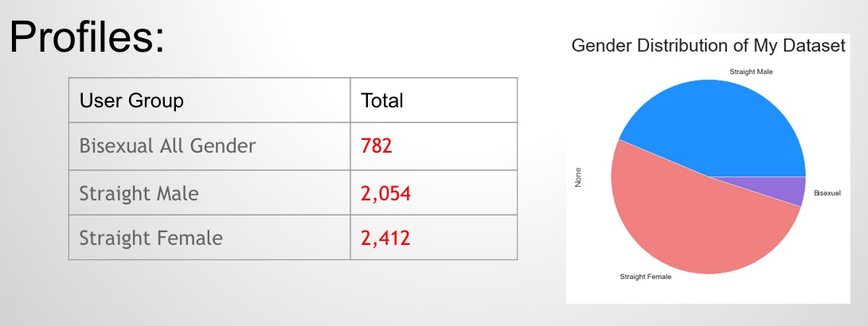Select the "Straight Female" row label in table

pyautogui.click(x=151, y=237)
